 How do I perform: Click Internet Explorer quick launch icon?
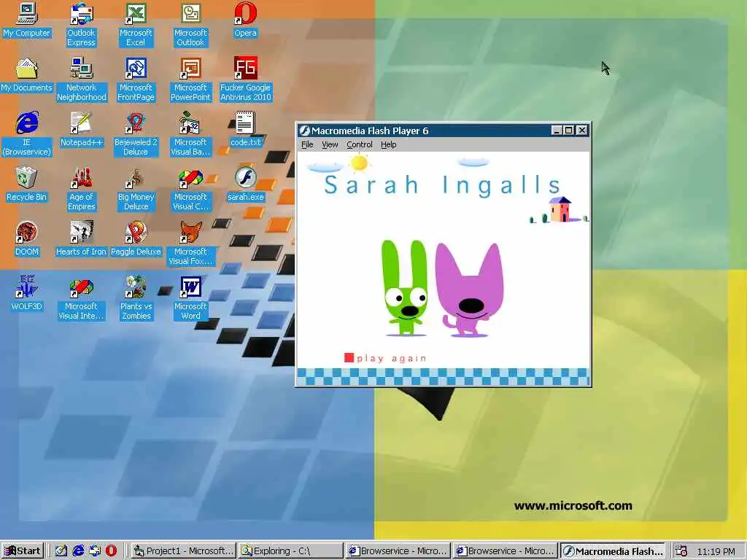click(x=78, y=551)
